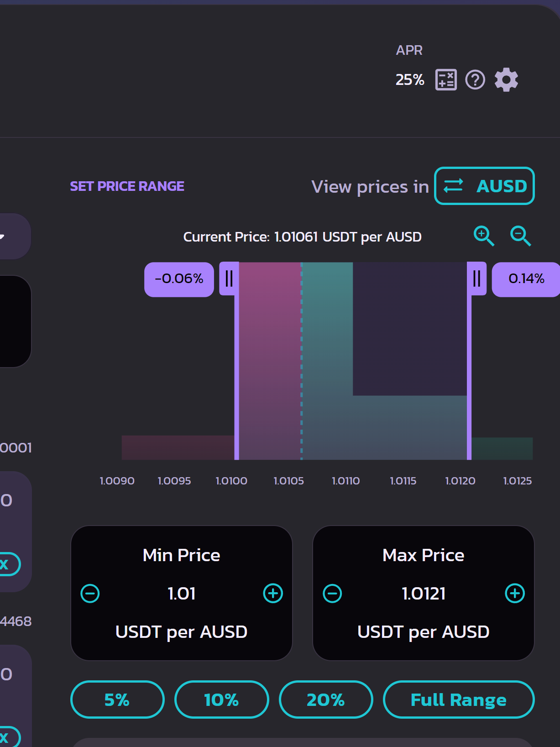Increase the Min Price value

pyautogui.click(x=273, y=594)
